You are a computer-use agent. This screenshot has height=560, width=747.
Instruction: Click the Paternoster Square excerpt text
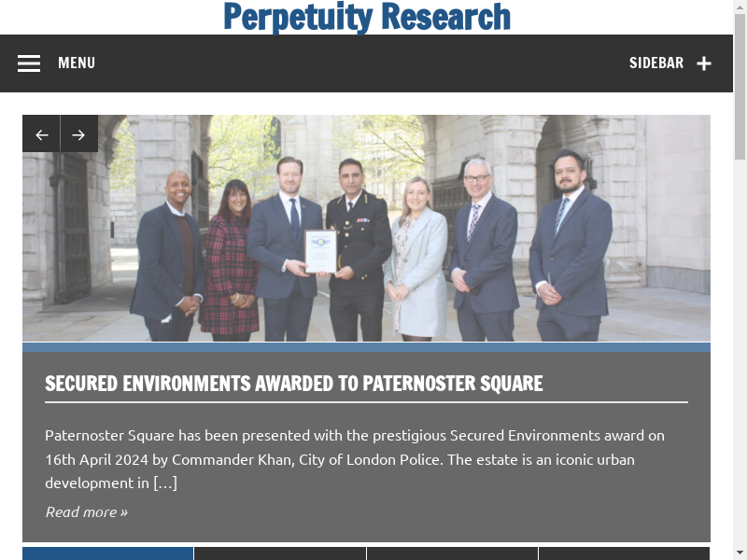(355, 459)
